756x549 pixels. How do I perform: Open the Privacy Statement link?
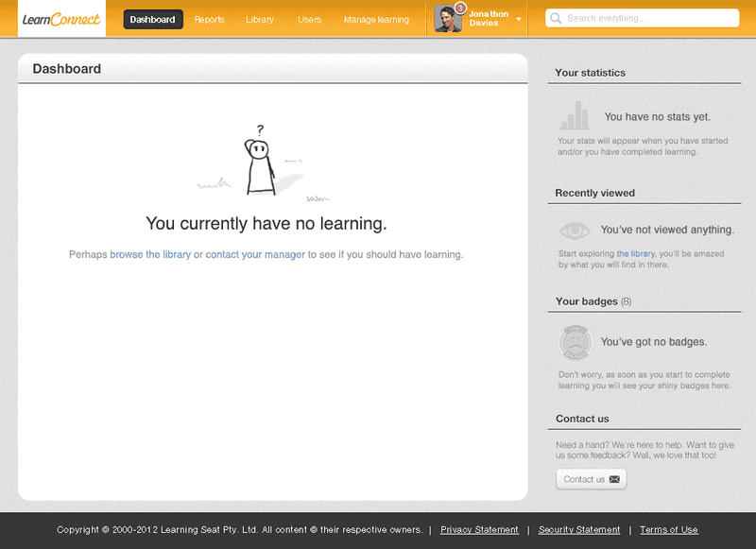(x=479, y=530)
